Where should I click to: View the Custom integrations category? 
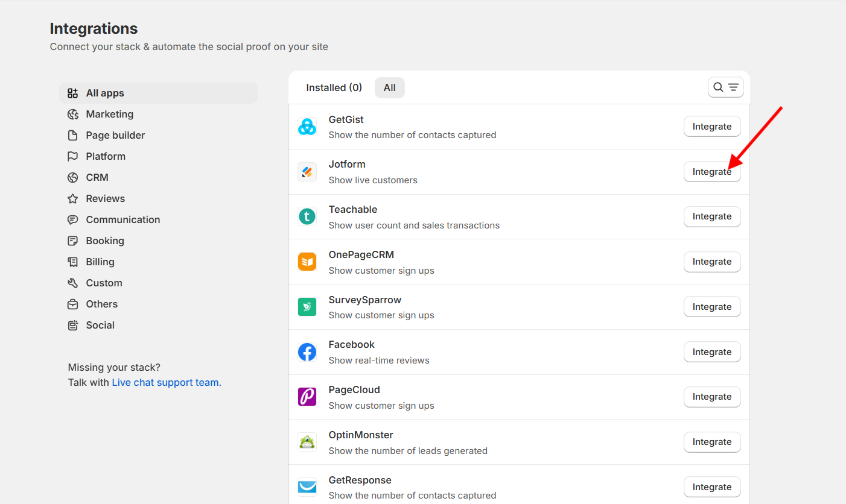click(159, 283)
